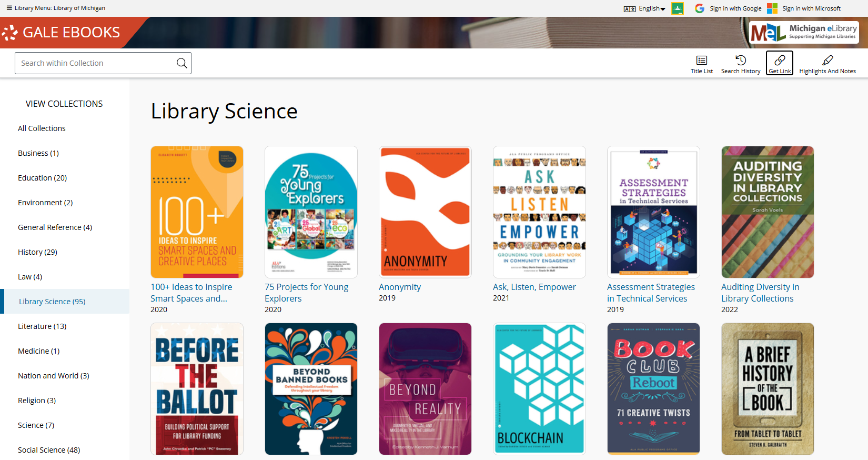Open the English language dropdown
Image resolution: width=868 pixels, height=460 pixels.
(645, 8)
